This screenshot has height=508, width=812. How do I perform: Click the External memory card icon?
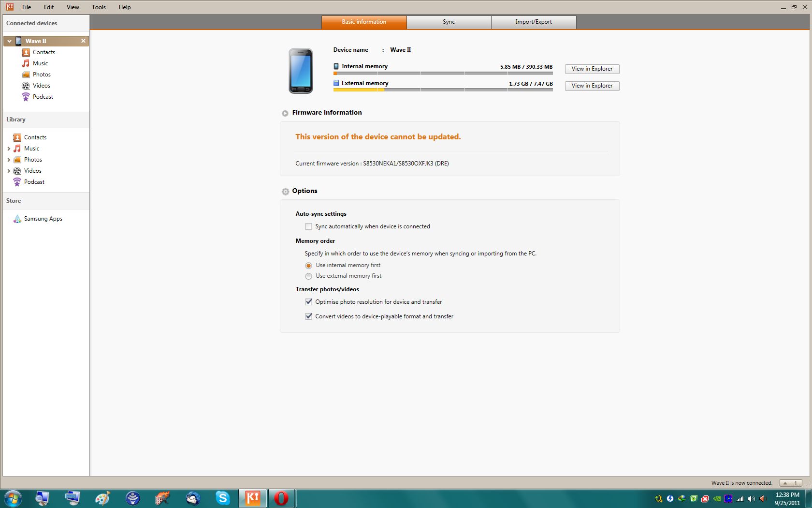(x=336, y=83)
